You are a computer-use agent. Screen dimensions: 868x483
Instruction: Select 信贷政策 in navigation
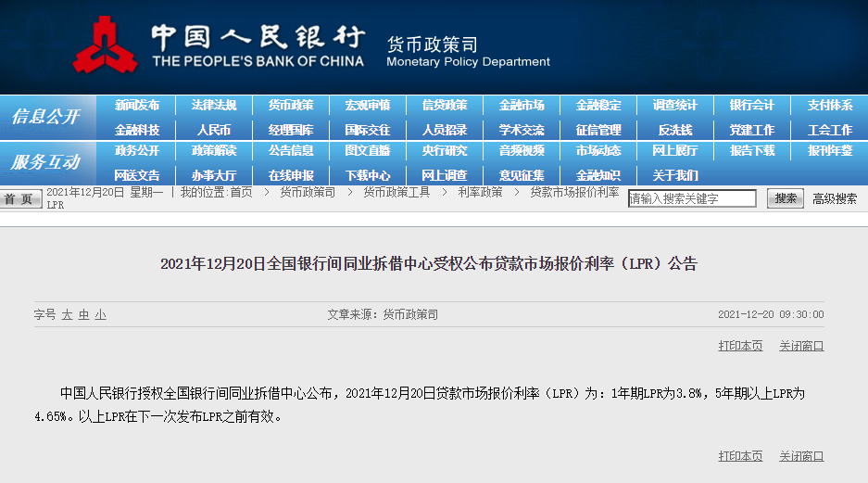pyautogui.click(x=445, y=105)
